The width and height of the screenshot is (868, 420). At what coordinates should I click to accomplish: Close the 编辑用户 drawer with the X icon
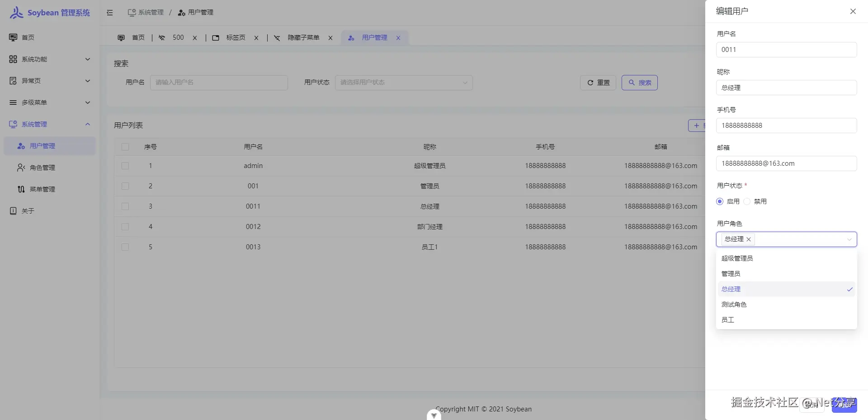853,11
